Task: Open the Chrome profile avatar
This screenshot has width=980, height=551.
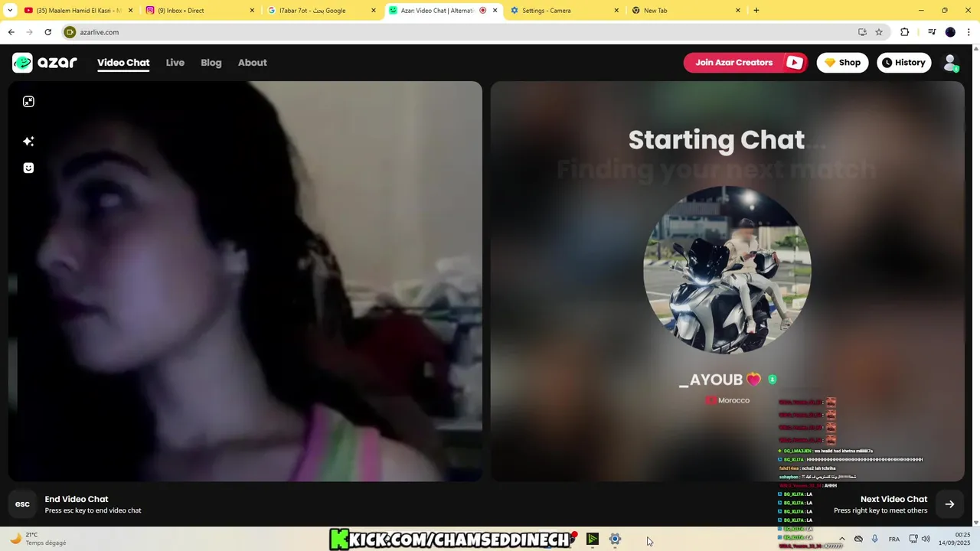Action: point(950,32)
